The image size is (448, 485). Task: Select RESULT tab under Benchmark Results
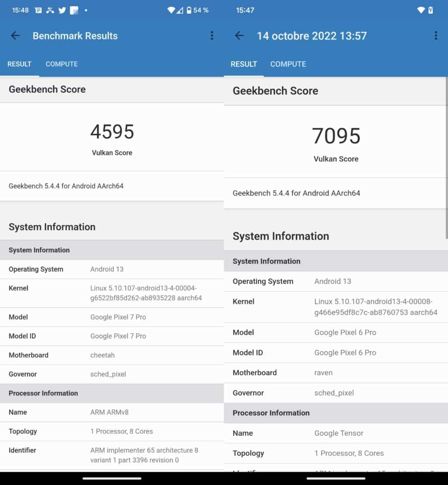(19, 64)
